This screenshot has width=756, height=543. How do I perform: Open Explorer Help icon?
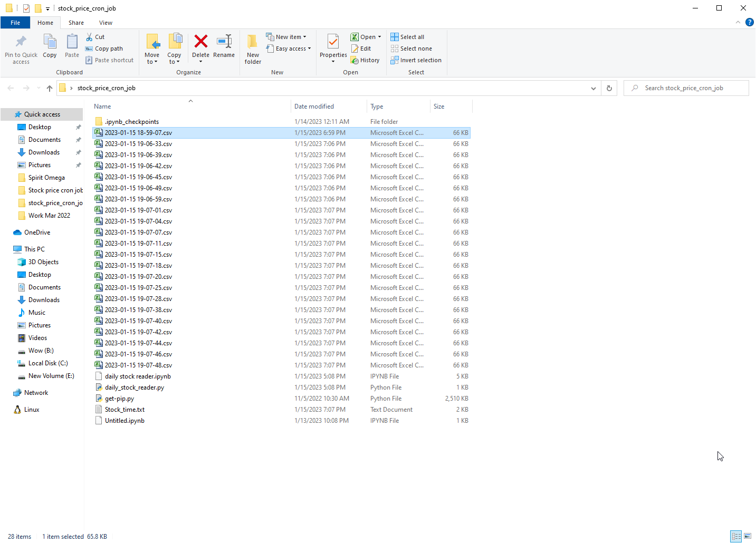coord(749,22)
